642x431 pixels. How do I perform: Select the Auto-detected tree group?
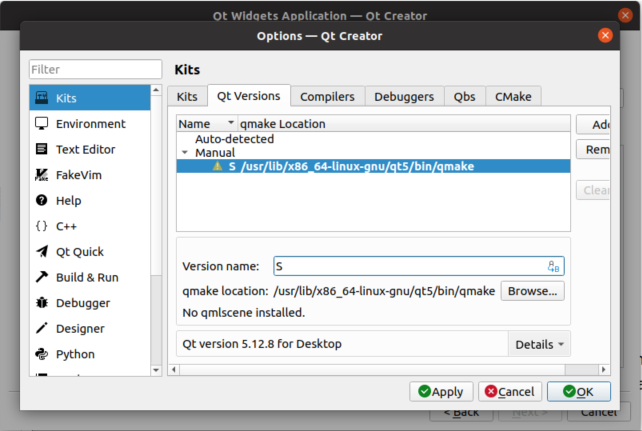234,139
